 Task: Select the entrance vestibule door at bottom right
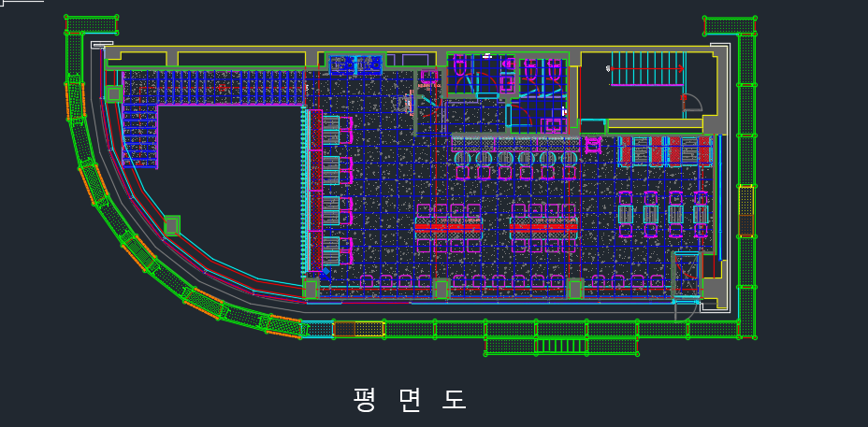[687, 275]
